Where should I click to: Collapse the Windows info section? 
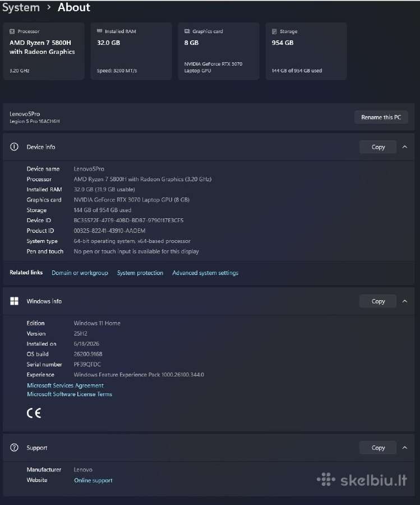tap(405, 301)
